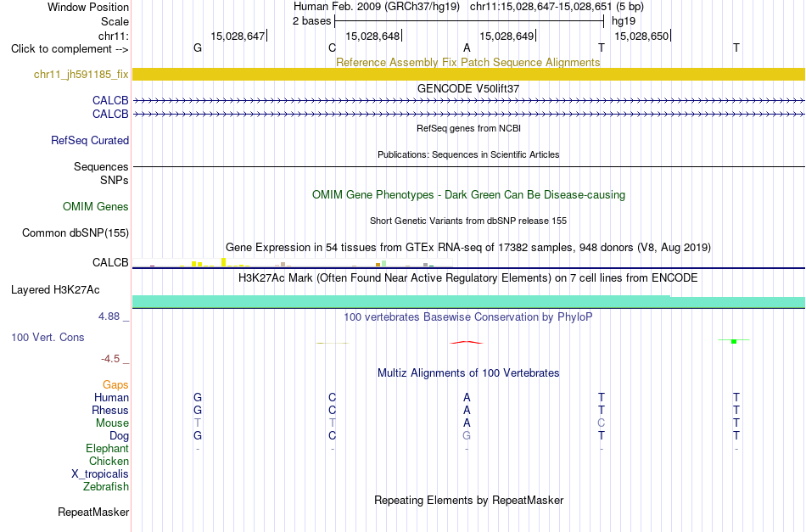The image size is (806, 532).
Task: Open the 100 vertebrates PhyloP conservation title
Action: pyautogui.click(x=468, y=316)
